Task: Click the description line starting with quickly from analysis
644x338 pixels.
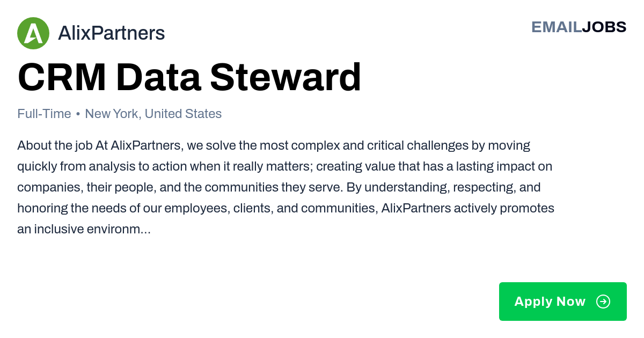Action: 284,166
